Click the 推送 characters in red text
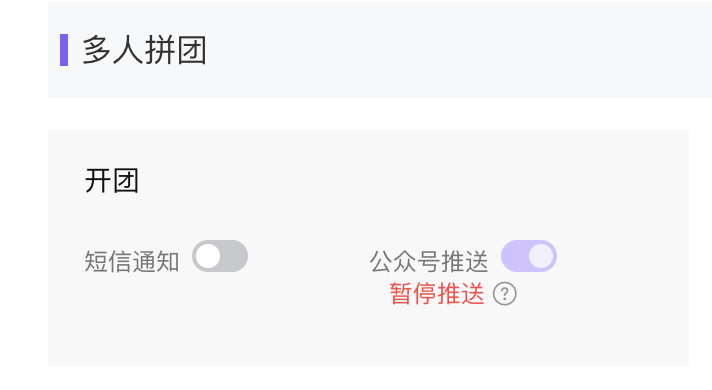 click(x=461, y=294)
